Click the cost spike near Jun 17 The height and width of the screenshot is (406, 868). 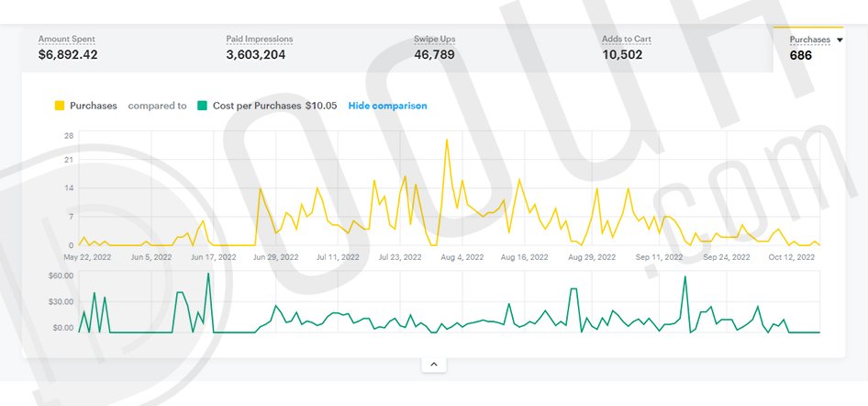click(x=208, y=275)
